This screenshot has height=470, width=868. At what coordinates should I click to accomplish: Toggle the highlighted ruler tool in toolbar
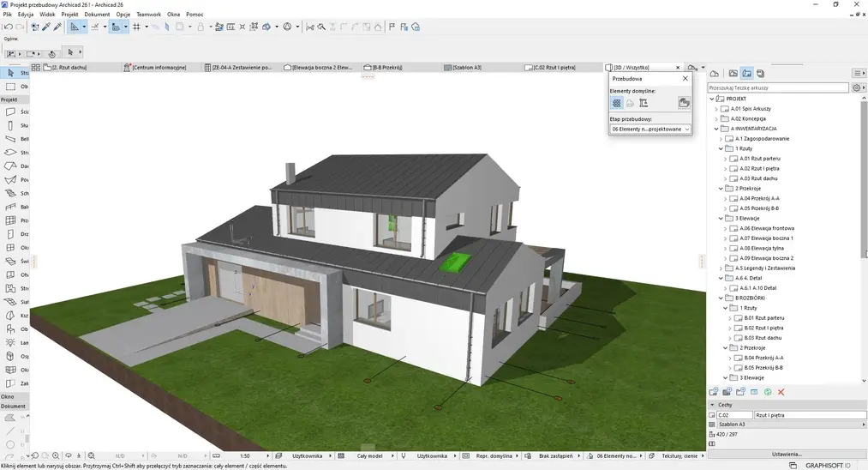coord(116,27)
